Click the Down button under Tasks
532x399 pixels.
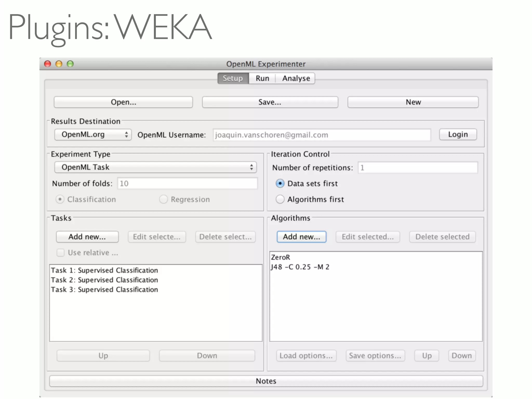[x=207, y=355]
